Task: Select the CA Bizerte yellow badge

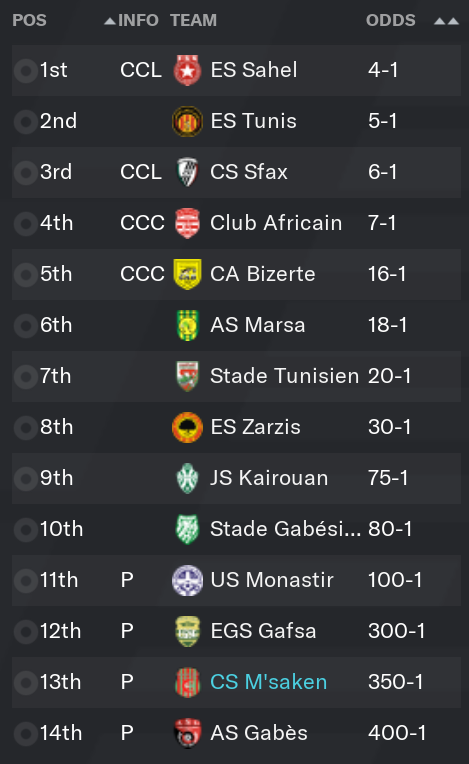Action: tap(187, 274)
